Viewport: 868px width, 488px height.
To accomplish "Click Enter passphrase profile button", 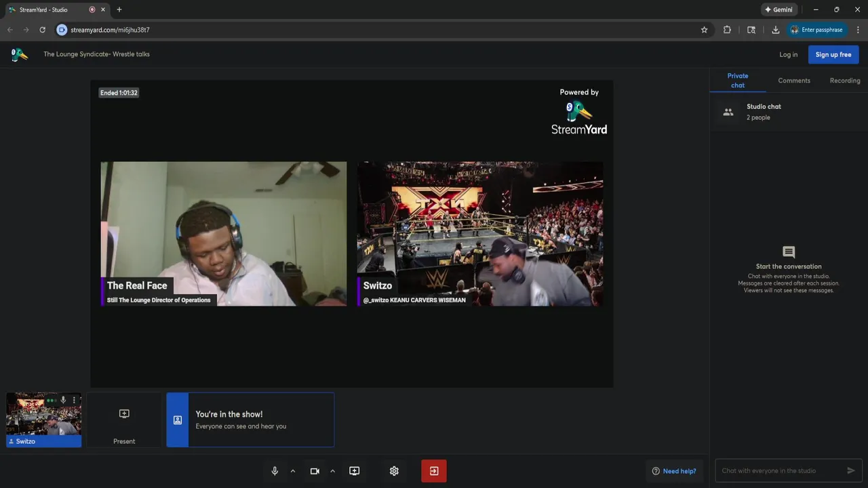I will pyautogui.click(x=816, y=30).
